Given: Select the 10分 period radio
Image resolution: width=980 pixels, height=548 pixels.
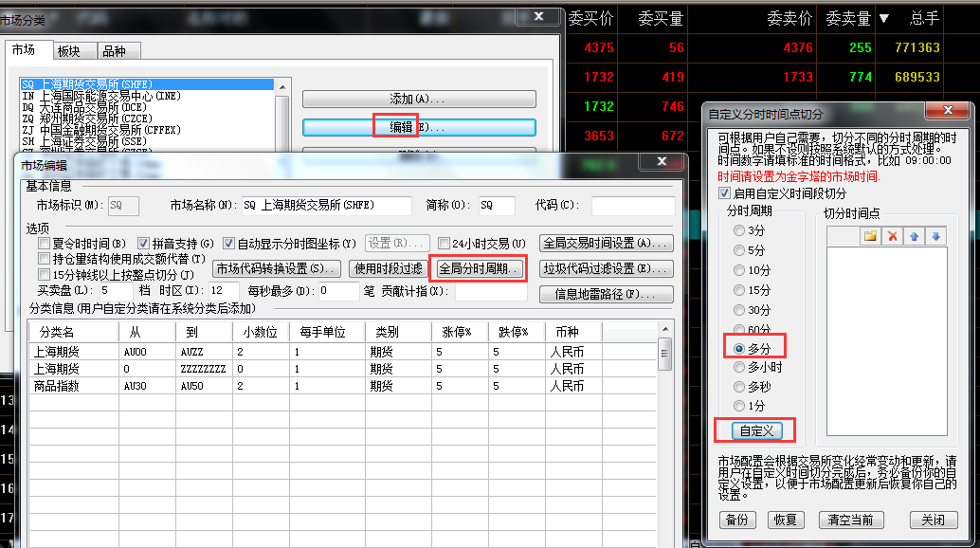Looking at the screenshot, I should (x=739, y=270).
